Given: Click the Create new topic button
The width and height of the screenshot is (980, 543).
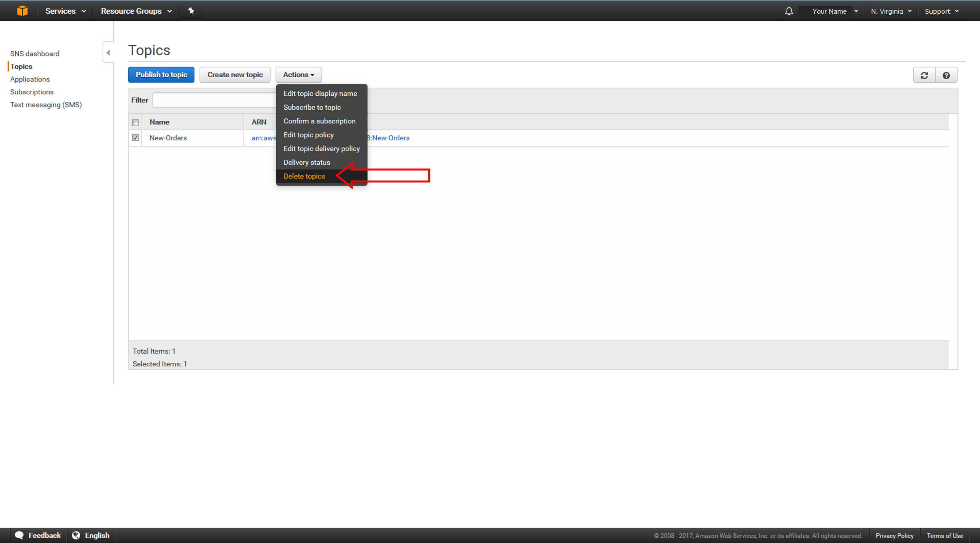Looking at the screenshot, I should click(x=234, y=74).
